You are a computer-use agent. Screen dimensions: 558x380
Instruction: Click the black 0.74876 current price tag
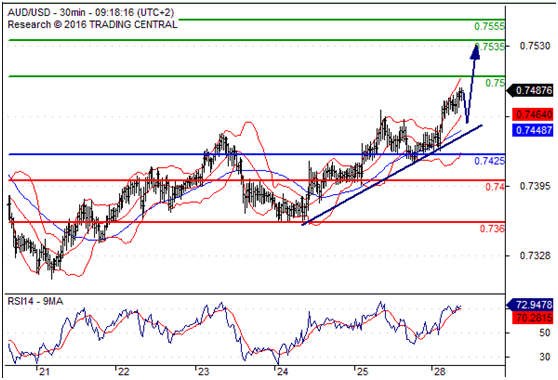click(x=530, y=90)
